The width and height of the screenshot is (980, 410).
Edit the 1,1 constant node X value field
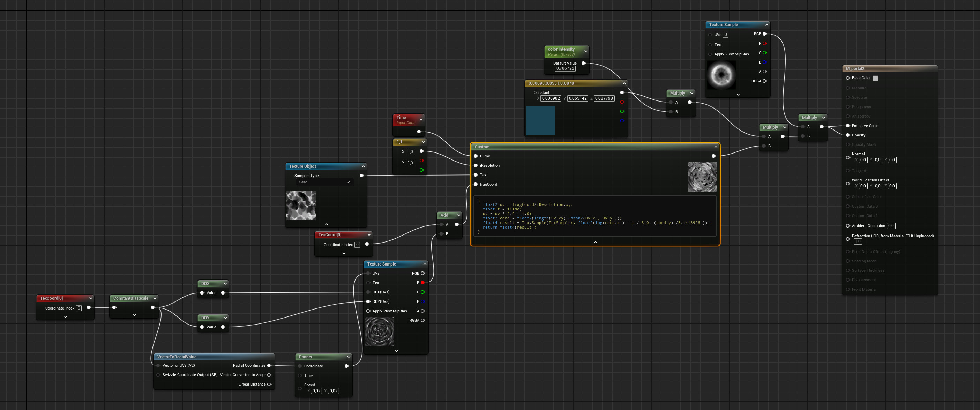(410, 152)
